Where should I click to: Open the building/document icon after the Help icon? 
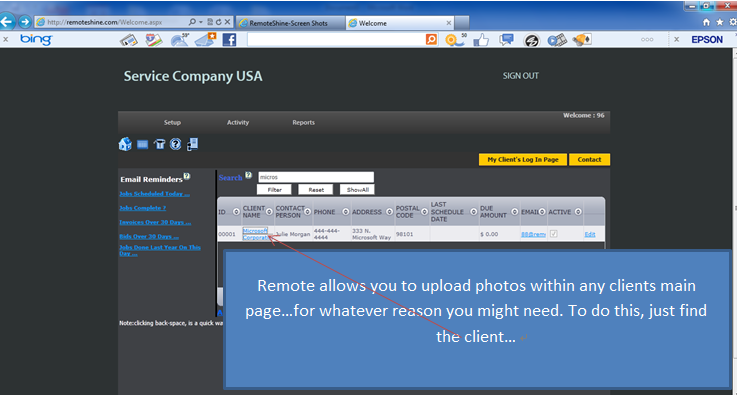(x=192, y=144)
